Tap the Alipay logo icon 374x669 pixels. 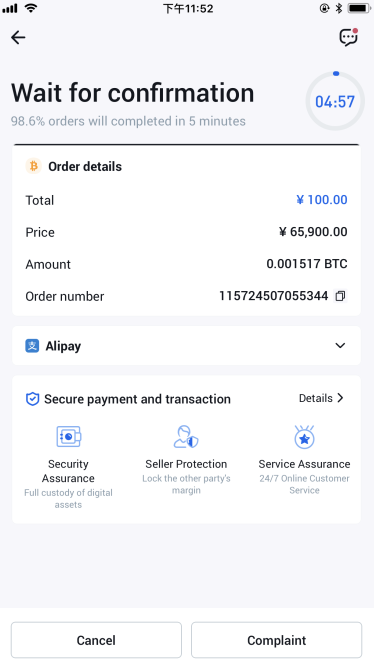(32, 346)
